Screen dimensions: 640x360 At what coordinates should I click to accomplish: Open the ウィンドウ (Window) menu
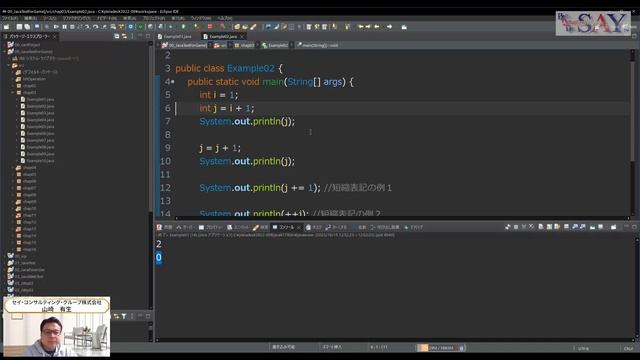click(201, 18)
